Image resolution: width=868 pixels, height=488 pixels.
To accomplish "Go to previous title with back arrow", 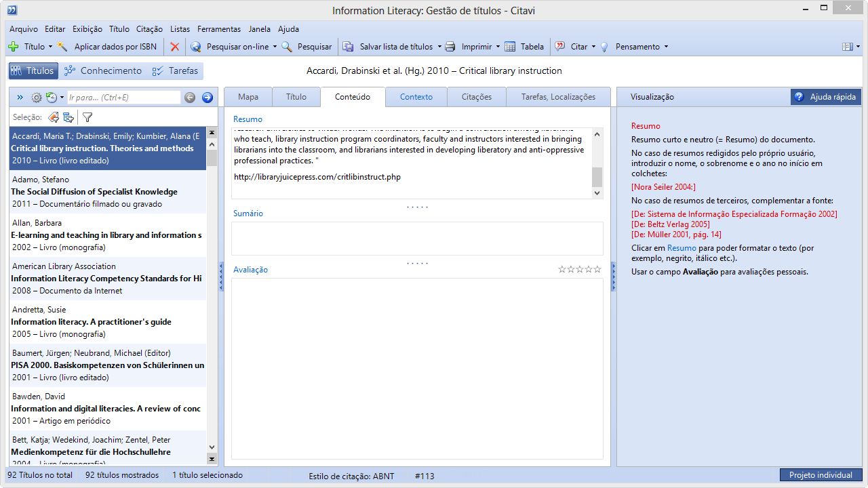I will [190, 98].
